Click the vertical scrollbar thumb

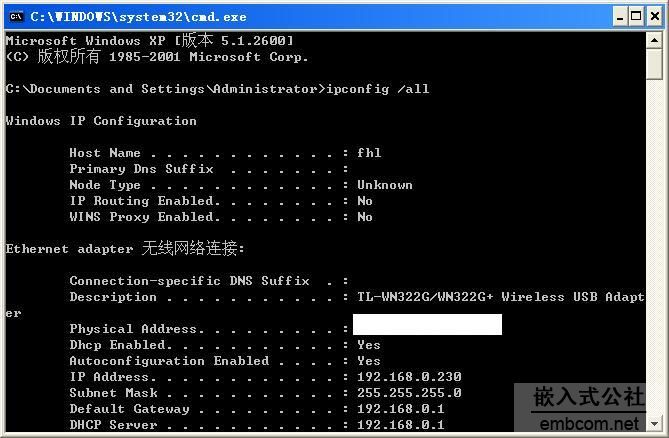pos(654,64)
